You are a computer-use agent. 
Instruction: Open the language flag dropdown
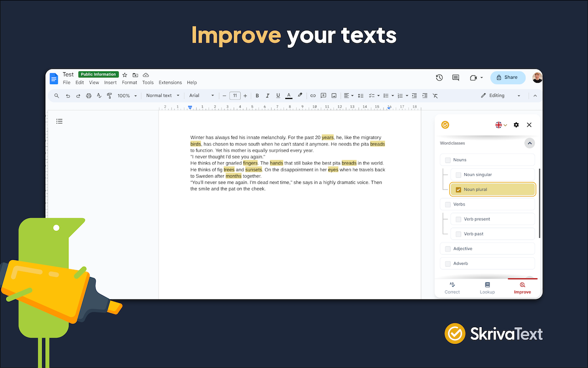tap(501, 125)
